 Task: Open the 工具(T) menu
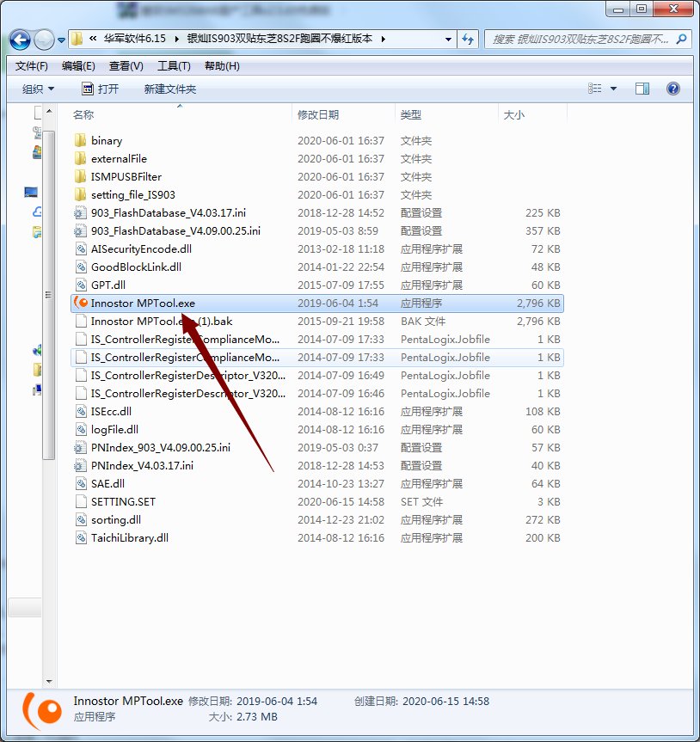tap(174, 66)
